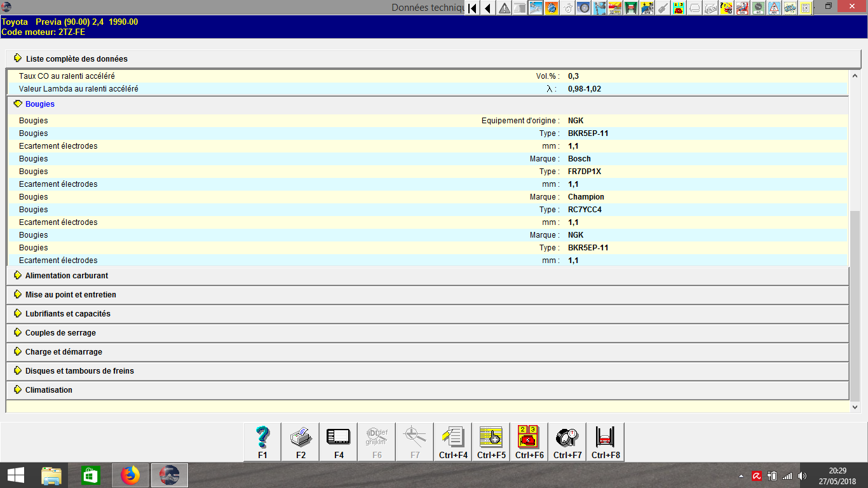Expand Mise au point et entretien section
The image size is (868, 488).
[427, 295]
